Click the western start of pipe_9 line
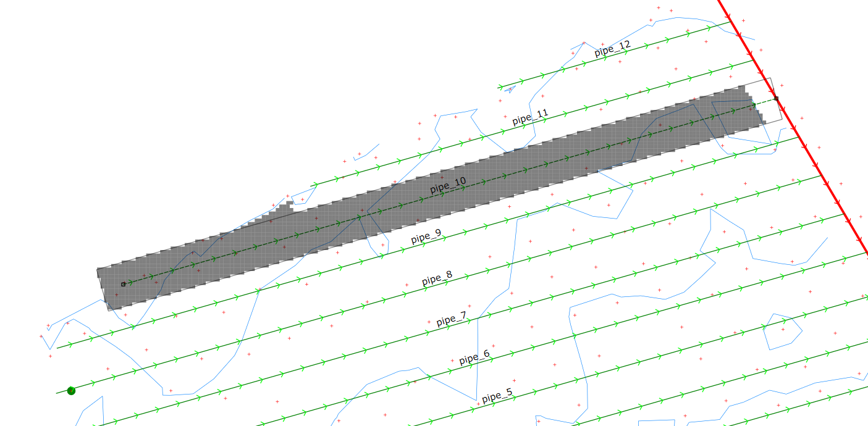Viewport: 868px width, 426px height. [57, 348]
